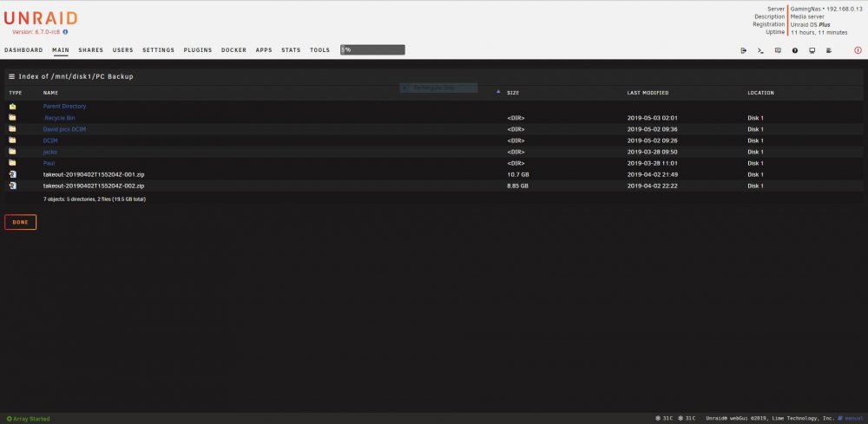Sort by the Size column header
868x424 pixels.
(513, 93)
